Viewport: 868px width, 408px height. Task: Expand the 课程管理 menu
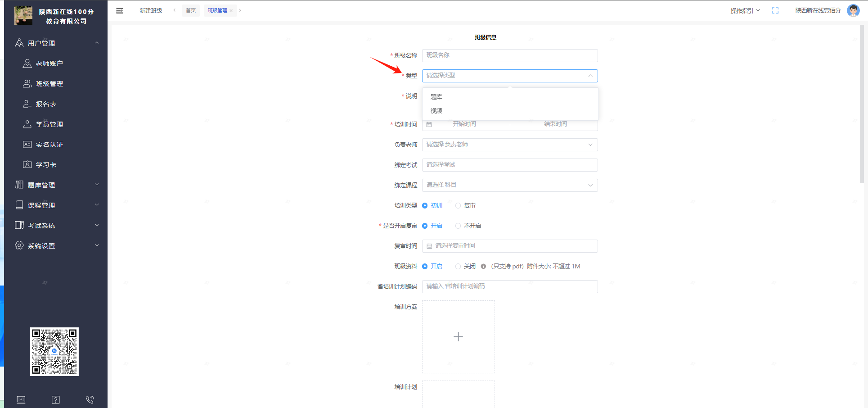click(x=97, y=205)
